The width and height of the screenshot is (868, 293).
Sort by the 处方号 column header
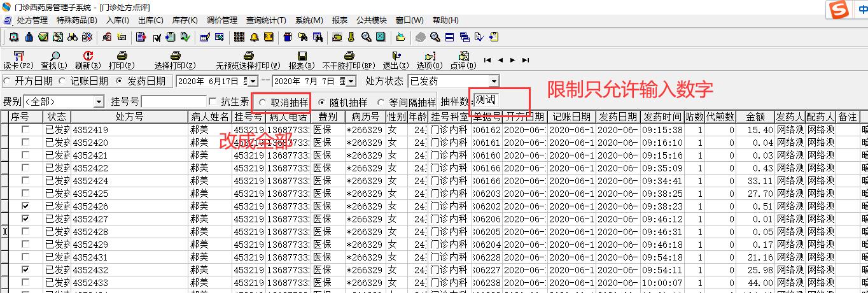tap(129, 117)
